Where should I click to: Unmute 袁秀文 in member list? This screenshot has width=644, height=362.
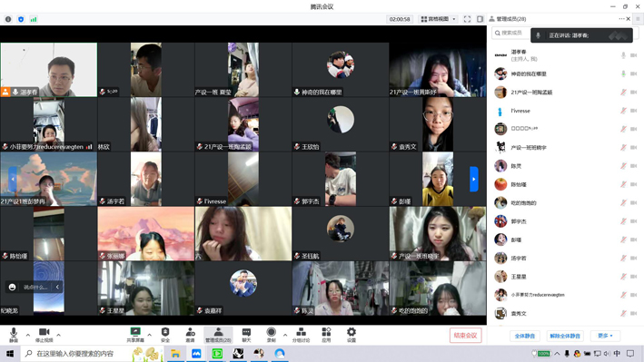coord(623,314)
